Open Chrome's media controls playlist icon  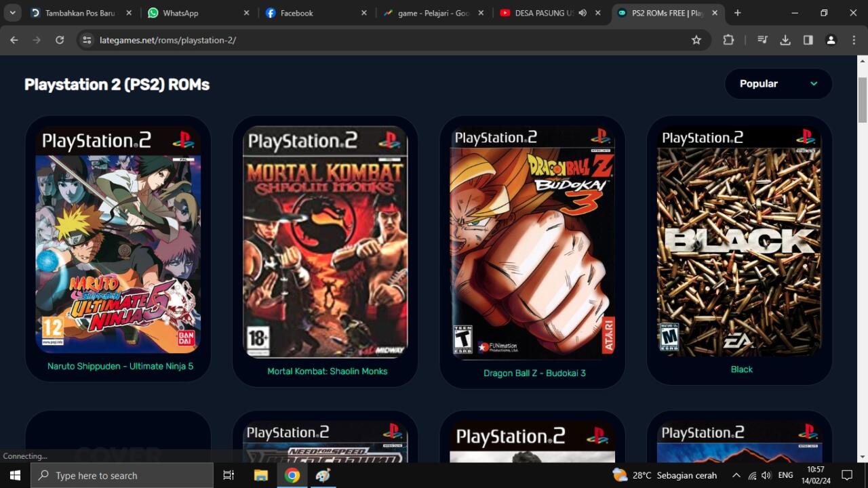(x=762, y=40)
